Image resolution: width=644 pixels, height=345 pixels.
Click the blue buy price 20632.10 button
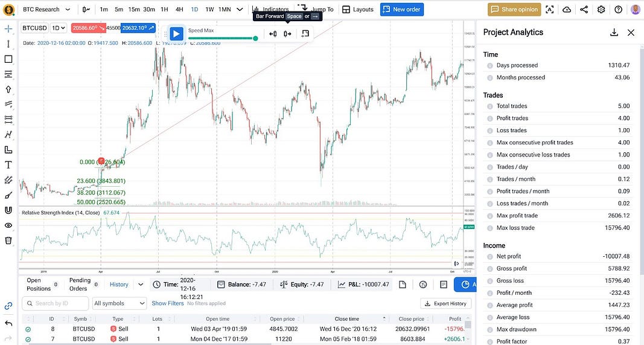coord(138,28)
